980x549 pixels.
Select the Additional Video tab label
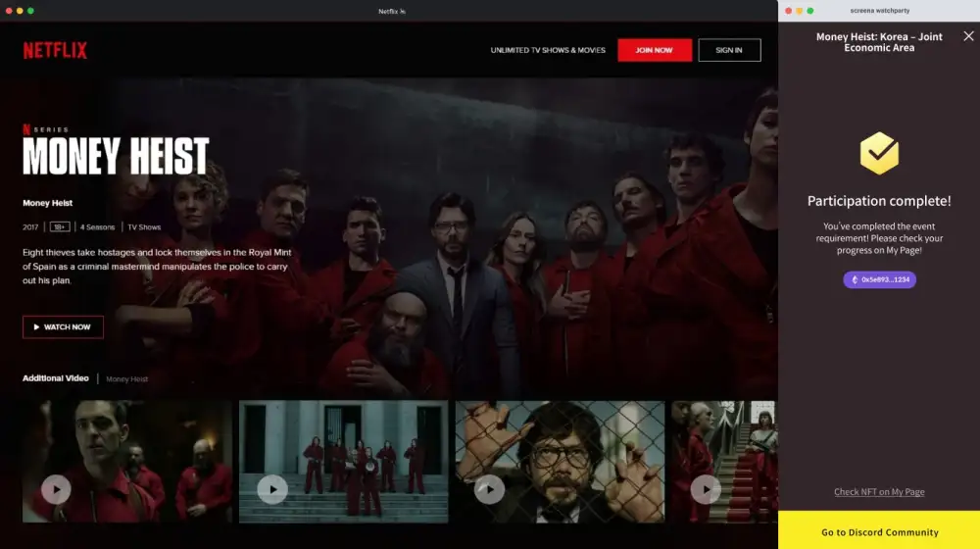pyautogui.click(x=56, y=378)
